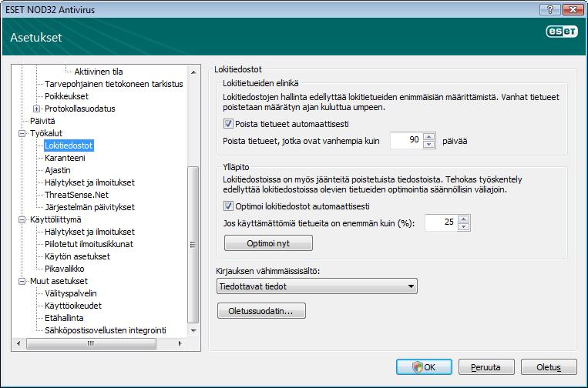Click the tree horizontal scrollbar thumb

click(x=91, y=343)
